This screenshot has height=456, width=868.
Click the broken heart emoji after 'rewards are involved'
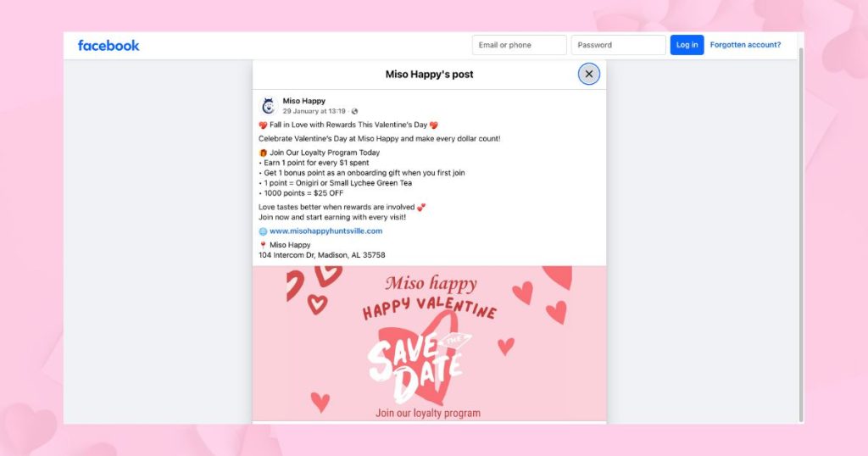coord(421,207)
